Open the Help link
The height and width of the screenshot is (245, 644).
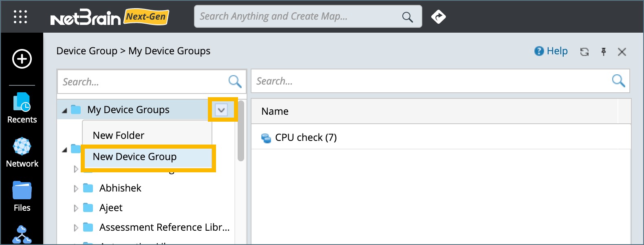coord(551,51)
